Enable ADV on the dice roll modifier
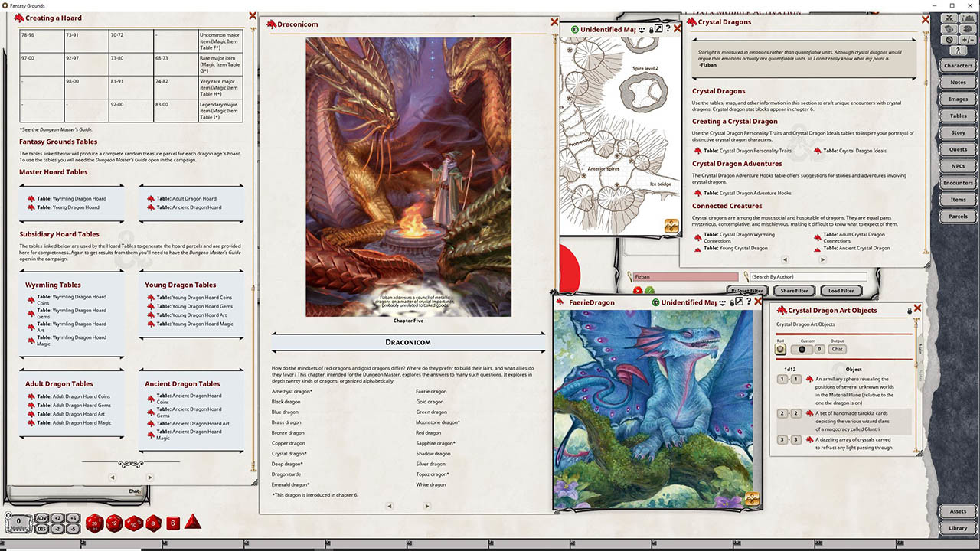The image size is (980, 551). coord(41,518)
